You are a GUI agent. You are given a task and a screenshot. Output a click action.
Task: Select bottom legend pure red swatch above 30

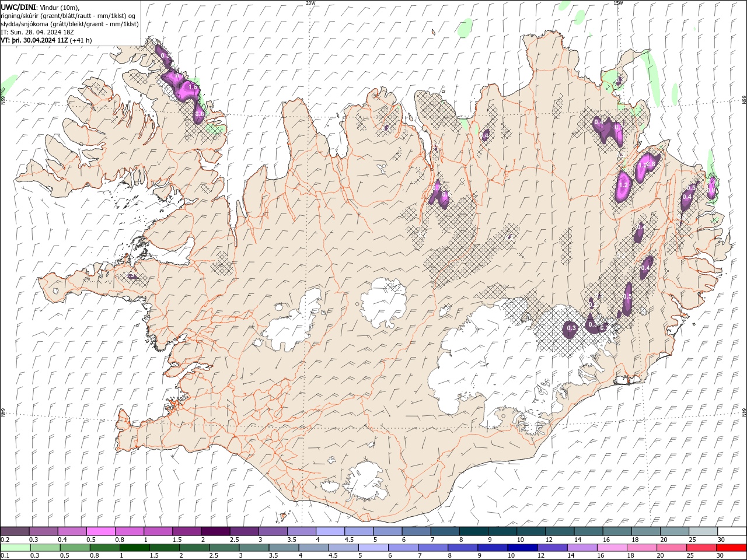pos(731,548)
